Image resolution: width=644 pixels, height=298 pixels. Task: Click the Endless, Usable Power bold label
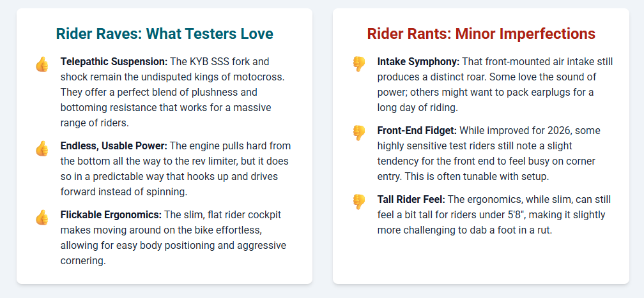coord(114,146)
